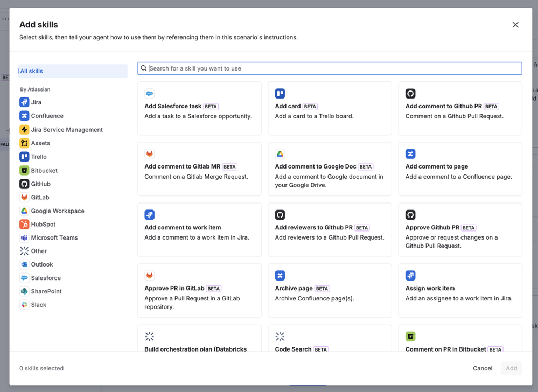Select the All skills category
This screenshot has width=538, height=392.
(73, 71)
